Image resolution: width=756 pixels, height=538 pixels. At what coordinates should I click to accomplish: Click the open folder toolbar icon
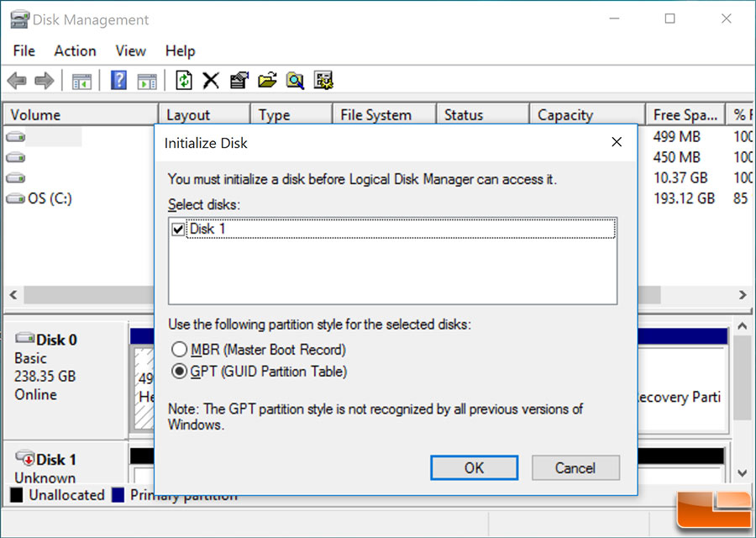[x=267, y=80]
